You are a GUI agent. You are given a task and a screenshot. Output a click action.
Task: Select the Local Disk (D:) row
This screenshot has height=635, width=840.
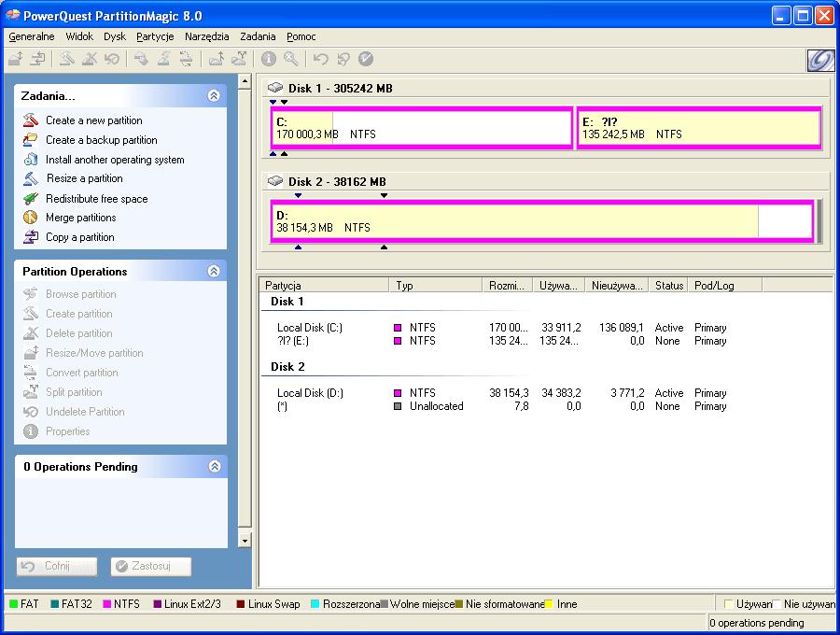[501, 393]
